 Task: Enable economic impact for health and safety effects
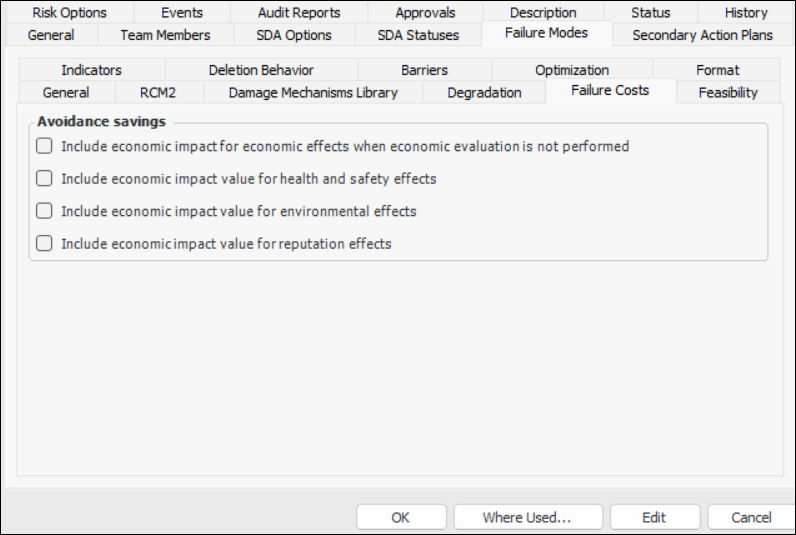tap(44, 179)
